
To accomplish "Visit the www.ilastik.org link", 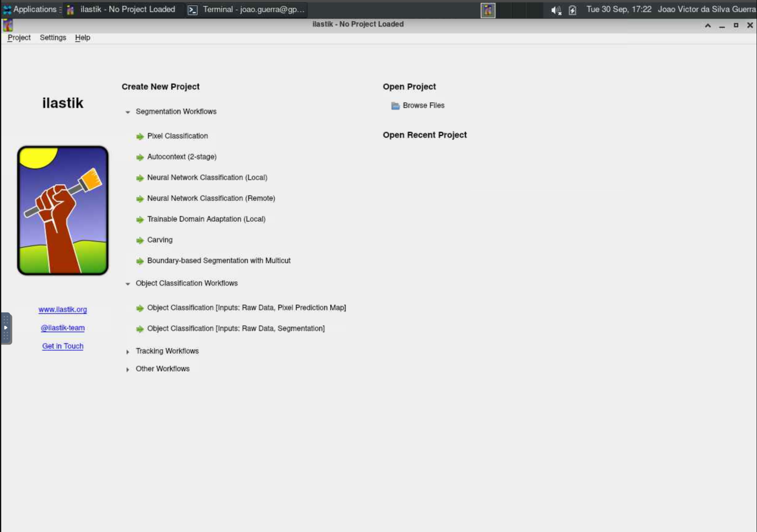I will [63, 310].
